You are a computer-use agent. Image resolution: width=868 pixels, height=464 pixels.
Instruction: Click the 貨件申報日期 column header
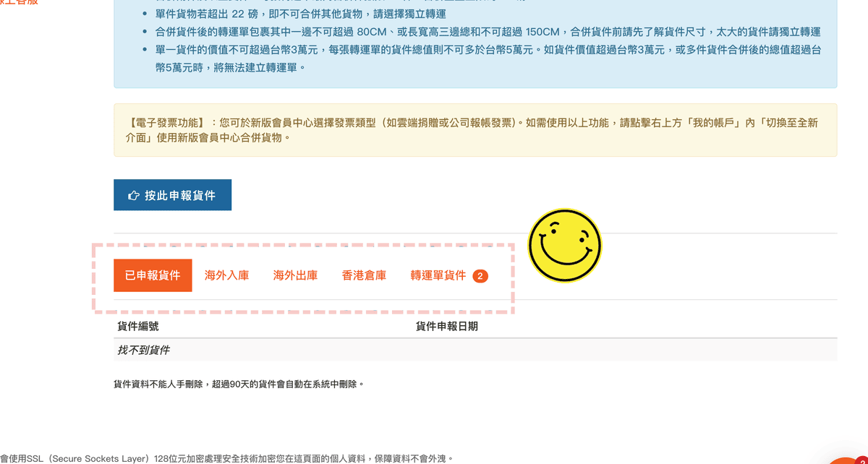coord(447,326)
